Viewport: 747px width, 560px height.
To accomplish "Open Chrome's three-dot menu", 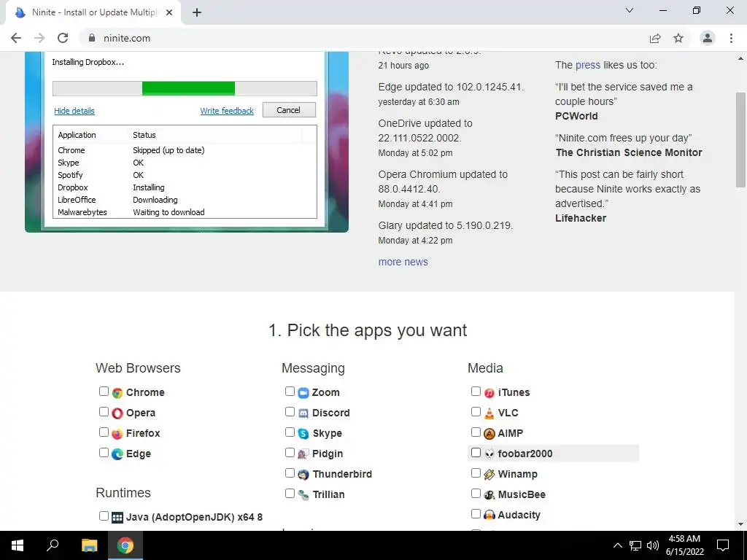I will [x=731, y=38].
